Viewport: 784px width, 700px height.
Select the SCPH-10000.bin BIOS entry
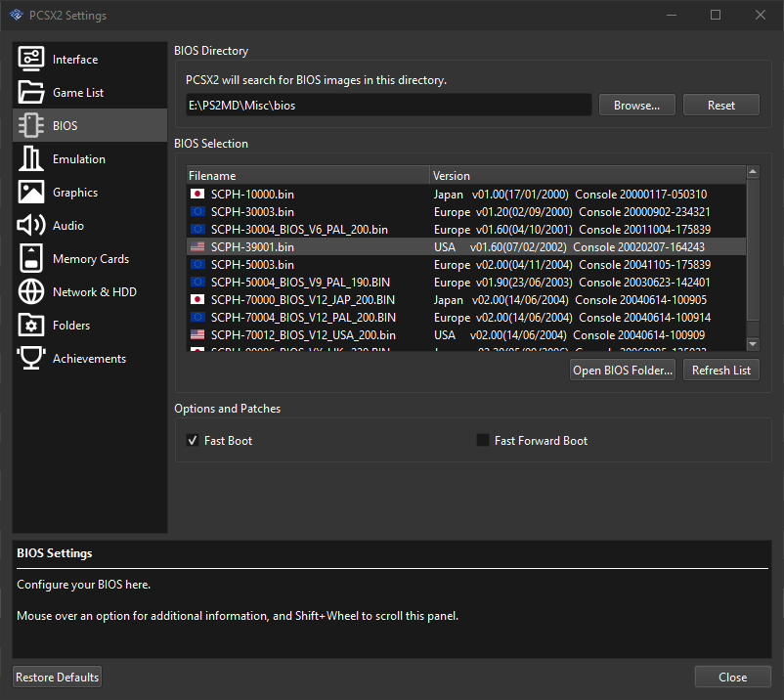point(466,194)
